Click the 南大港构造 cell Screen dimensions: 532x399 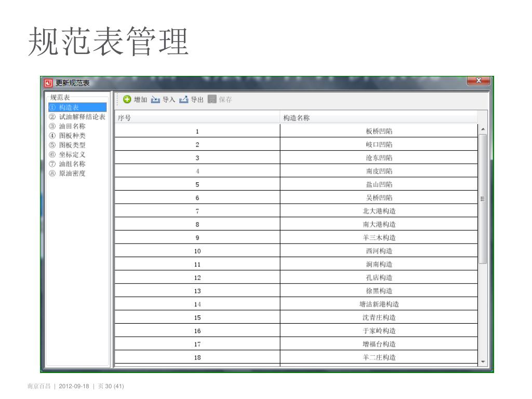pyautogui.click(x=379, y=224)
